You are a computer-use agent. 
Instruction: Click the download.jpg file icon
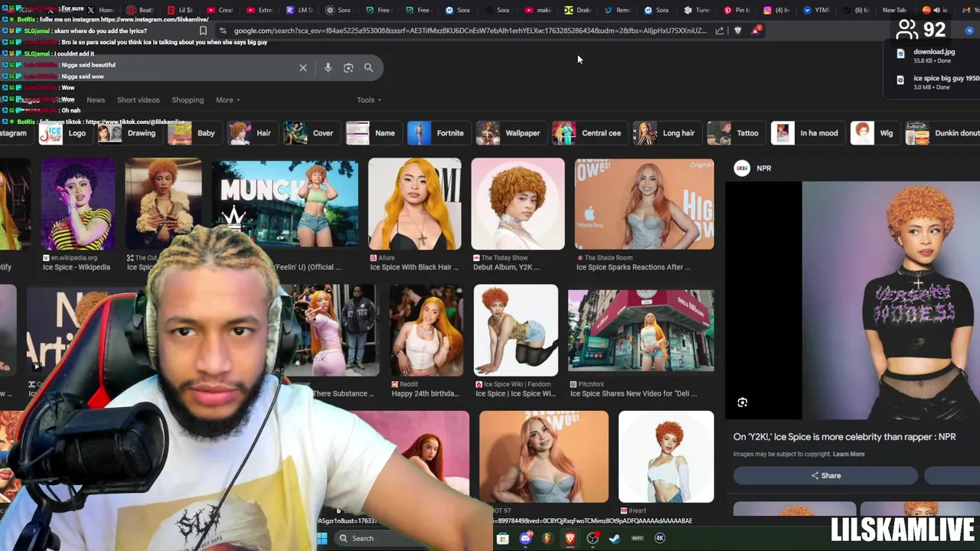pos(900,54)
